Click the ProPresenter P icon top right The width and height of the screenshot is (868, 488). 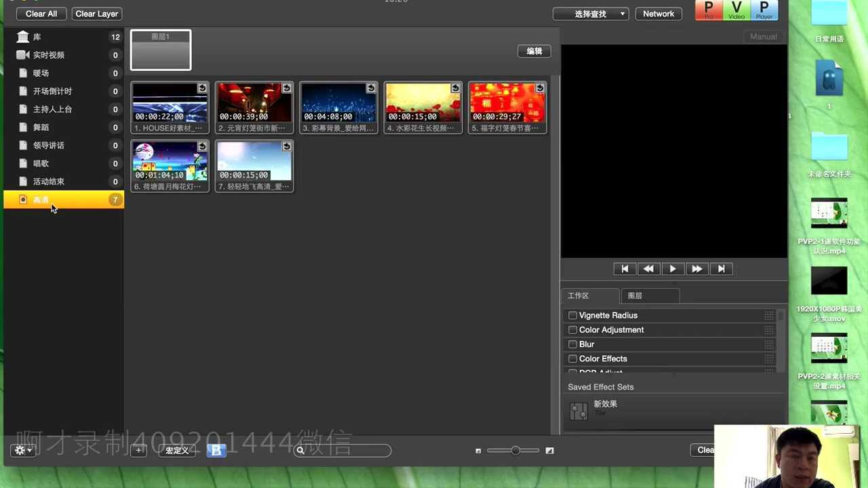(709, 9)
